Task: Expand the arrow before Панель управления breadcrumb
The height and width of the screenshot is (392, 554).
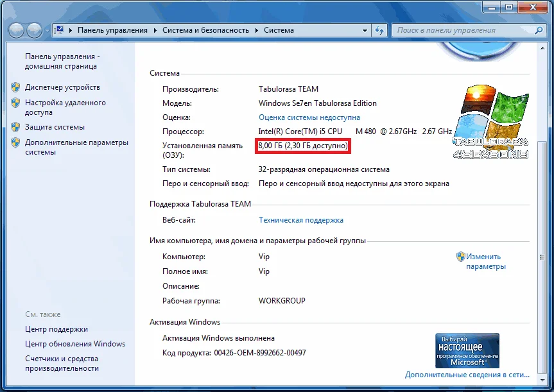Action: [x=71, y=30]
